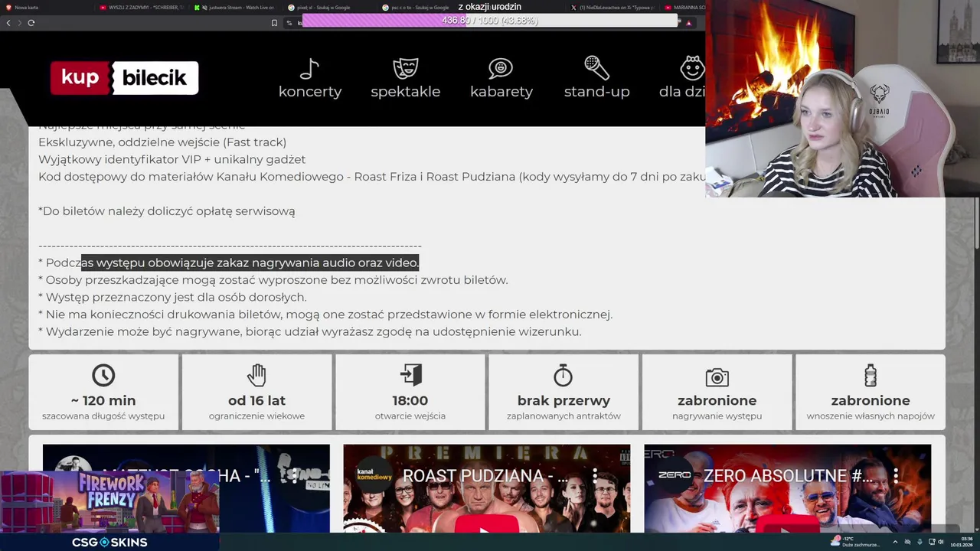Click the microphone tray icon
980x551 pixels.
pyautogui.click(x=920, y=542)
